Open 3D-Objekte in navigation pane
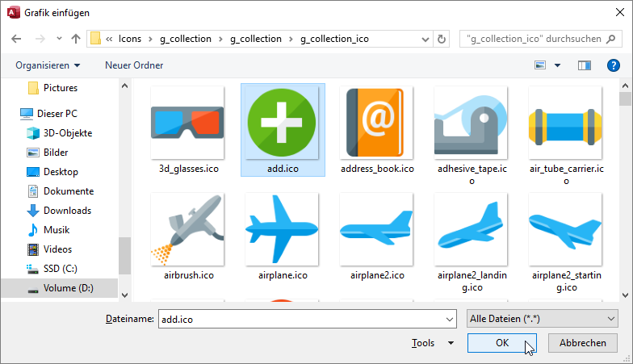The width and height of the screenshot is (633, 364). coord(60,133)
